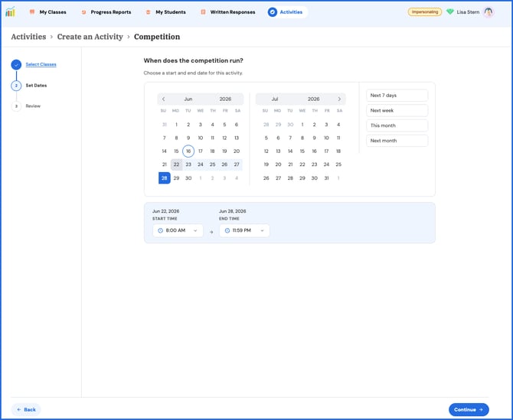
Task: Select July 31 in the calendar
Action: coord(326,178)
